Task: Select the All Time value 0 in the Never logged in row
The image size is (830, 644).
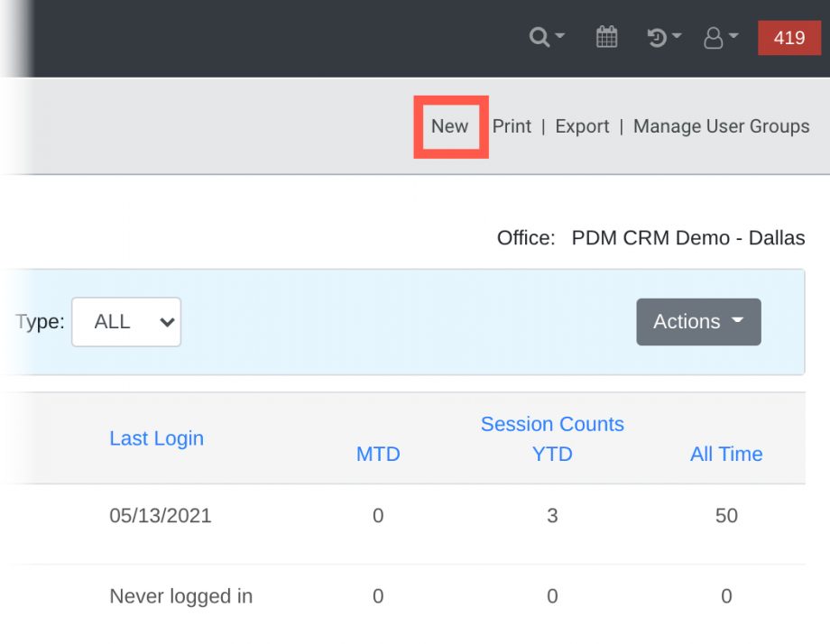Action: (x=726, y=596)
